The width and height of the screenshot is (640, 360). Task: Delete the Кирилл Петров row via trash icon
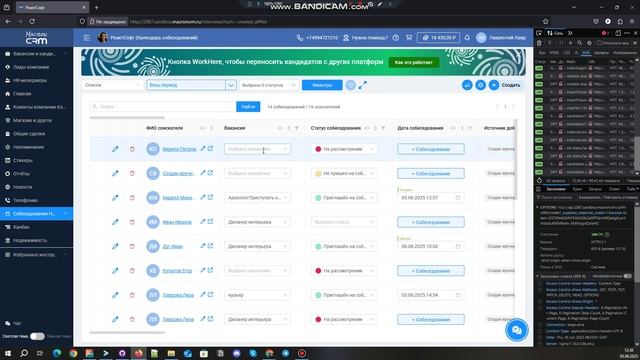click(132, 149)
